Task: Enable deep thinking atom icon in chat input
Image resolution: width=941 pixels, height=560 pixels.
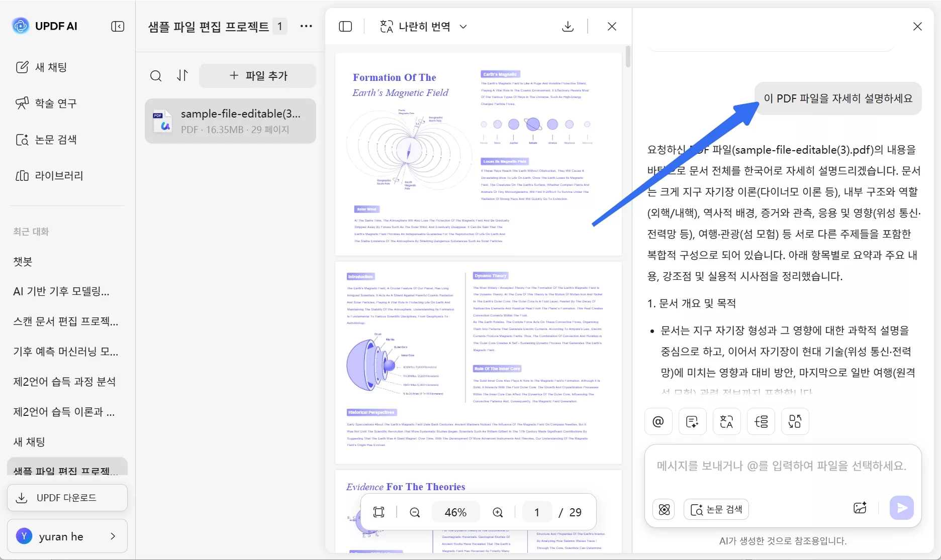Action: tap(664, 509)
